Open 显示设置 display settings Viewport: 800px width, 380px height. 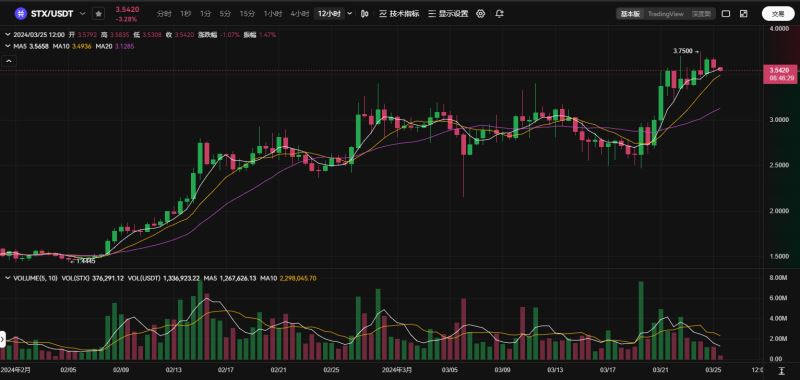[x=448, y=14]
